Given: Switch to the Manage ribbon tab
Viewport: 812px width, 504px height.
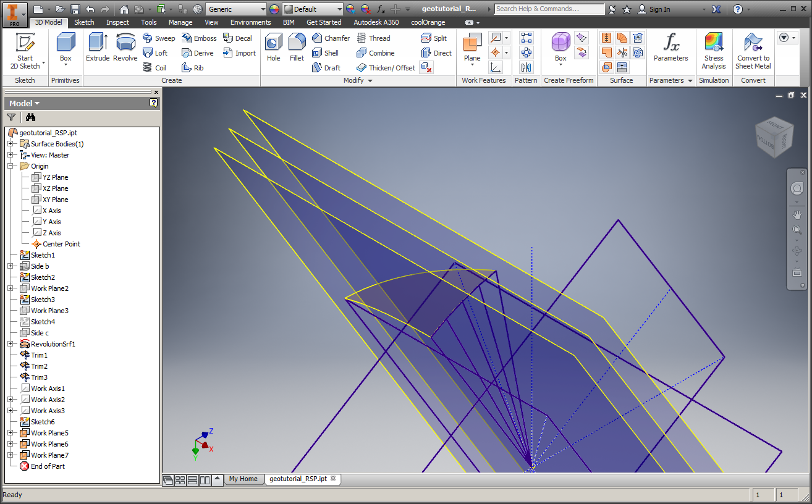Looking at the screenshot, I should point(180,22).
